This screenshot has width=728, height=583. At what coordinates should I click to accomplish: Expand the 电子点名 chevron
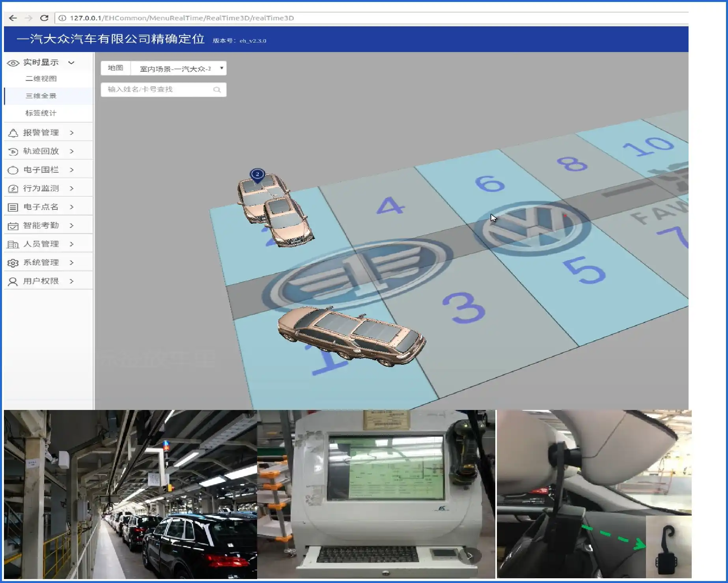[72, 207]
